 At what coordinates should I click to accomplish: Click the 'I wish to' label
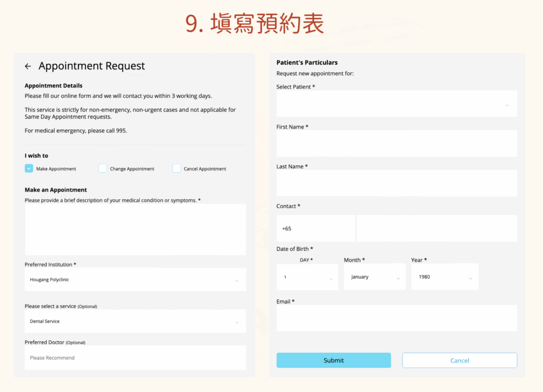click(37, 156)
